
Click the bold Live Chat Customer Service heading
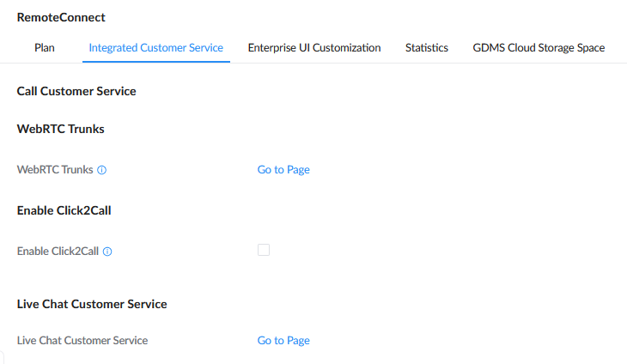click(x=92, y=304)
